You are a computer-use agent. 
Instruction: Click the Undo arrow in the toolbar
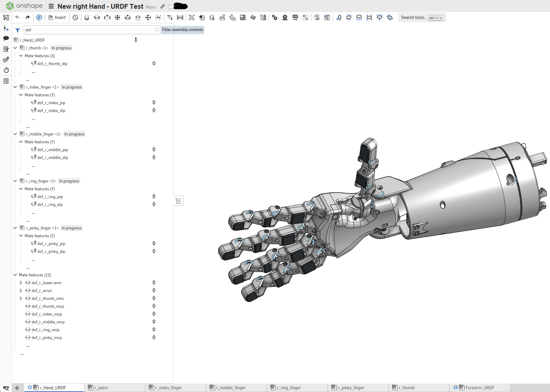(x=17, y=17)
